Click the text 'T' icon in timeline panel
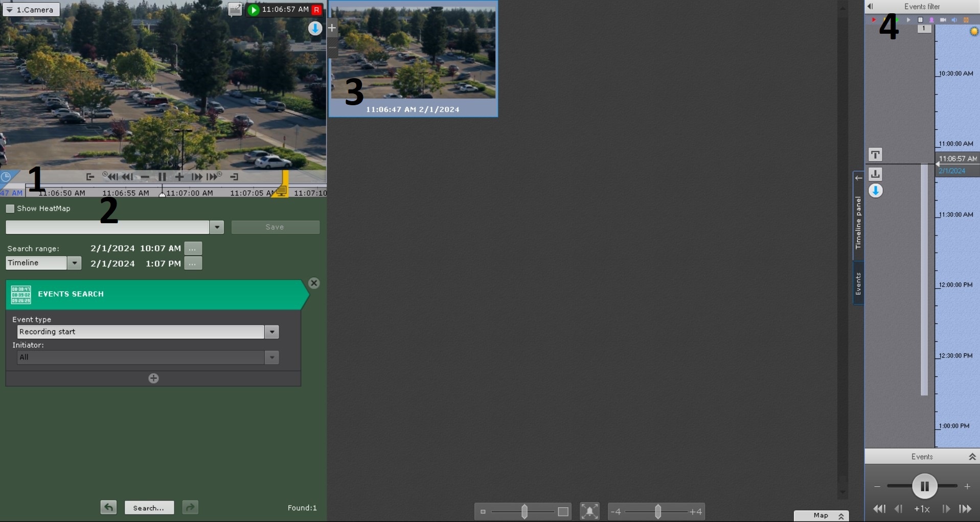The width and height of the screenshot is (980, 522). coord(875,154)
